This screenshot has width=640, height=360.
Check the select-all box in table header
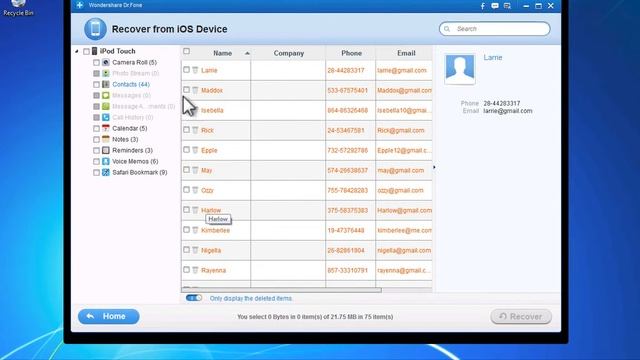point(187,51)
